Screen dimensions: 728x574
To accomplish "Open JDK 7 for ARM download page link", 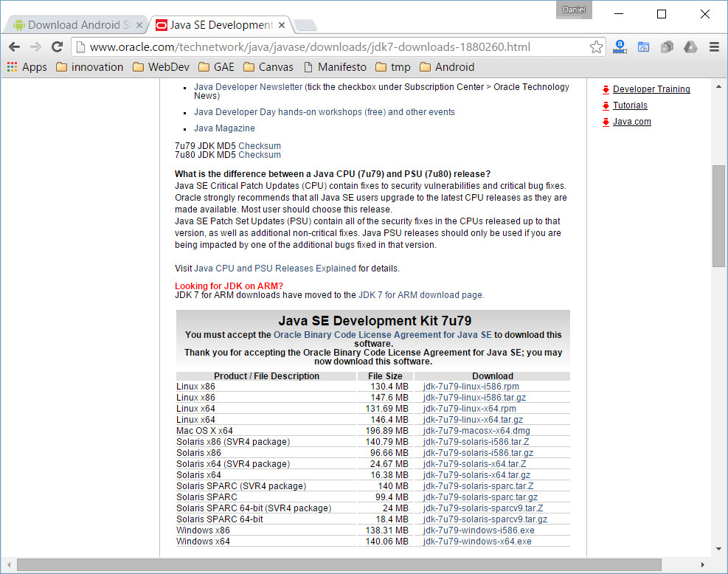I will 420,295.
